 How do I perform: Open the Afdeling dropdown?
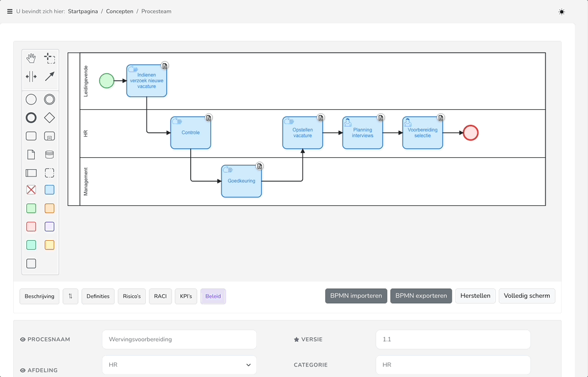pos(179,365)
